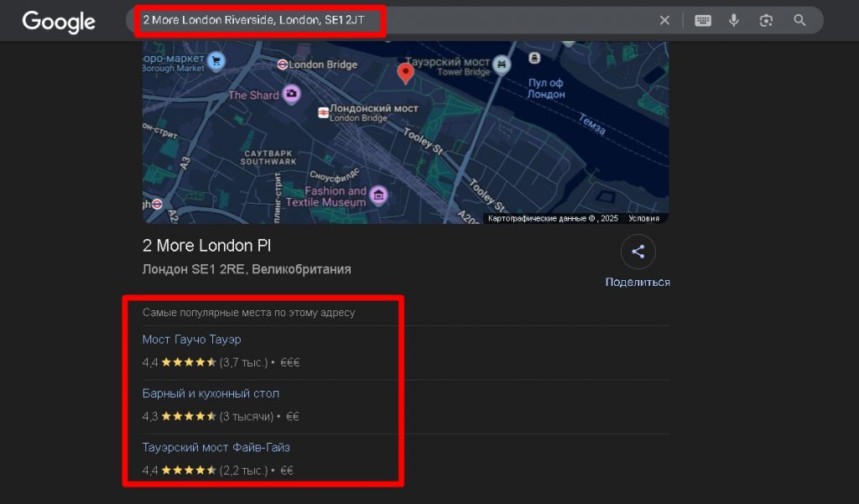Open the Мост Гаучо Тауэр place link
Viewport: 859px width, 504px height.
(x=192, y=340)
